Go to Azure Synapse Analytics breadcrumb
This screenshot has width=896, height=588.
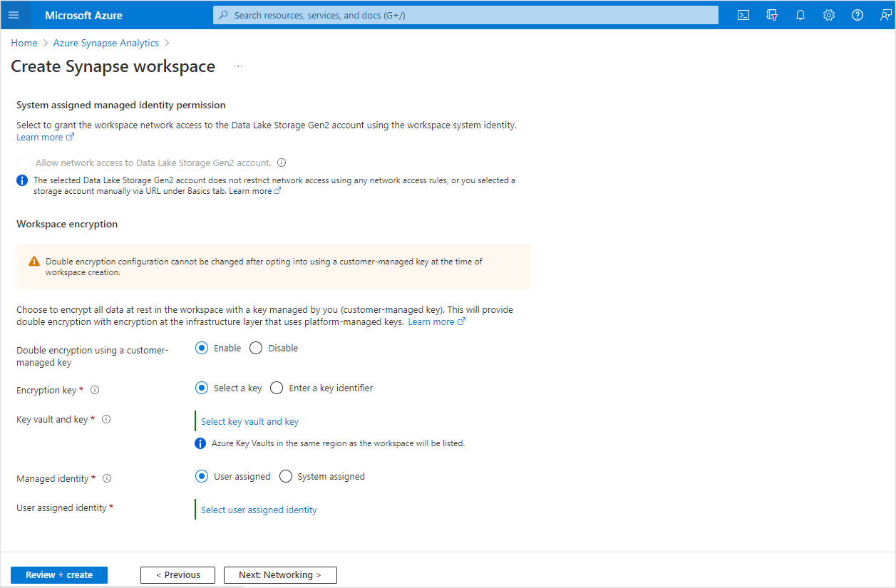coord(105,43)
